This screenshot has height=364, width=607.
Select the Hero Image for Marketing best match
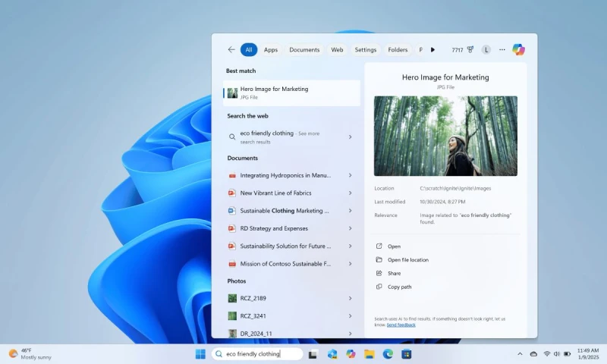[x=291, y=93]
